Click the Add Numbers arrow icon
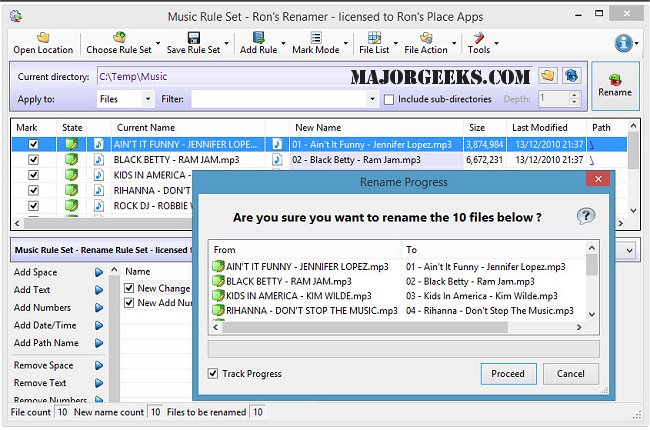The height and width of the screenshot is (430, 650). point(99,308)
